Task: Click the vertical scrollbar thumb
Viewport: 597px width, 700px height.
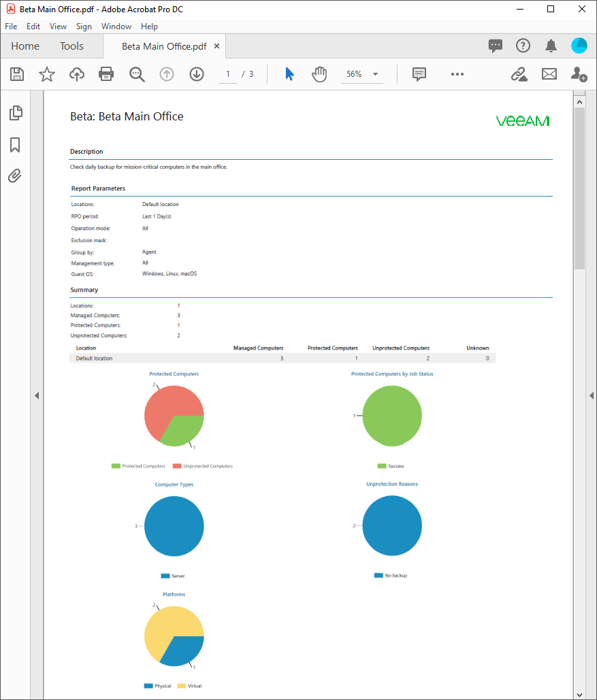Action: (579, 188)
